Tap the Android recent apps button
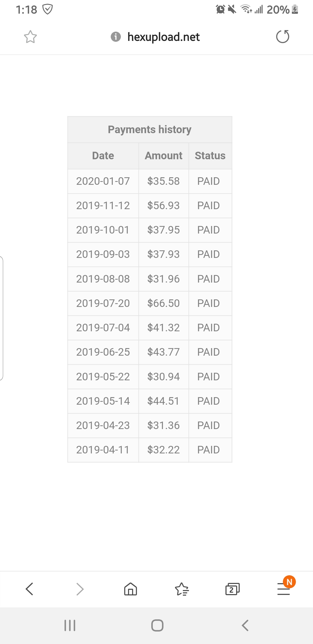This screenshot has height=644, width=313. tap(70, 625)
